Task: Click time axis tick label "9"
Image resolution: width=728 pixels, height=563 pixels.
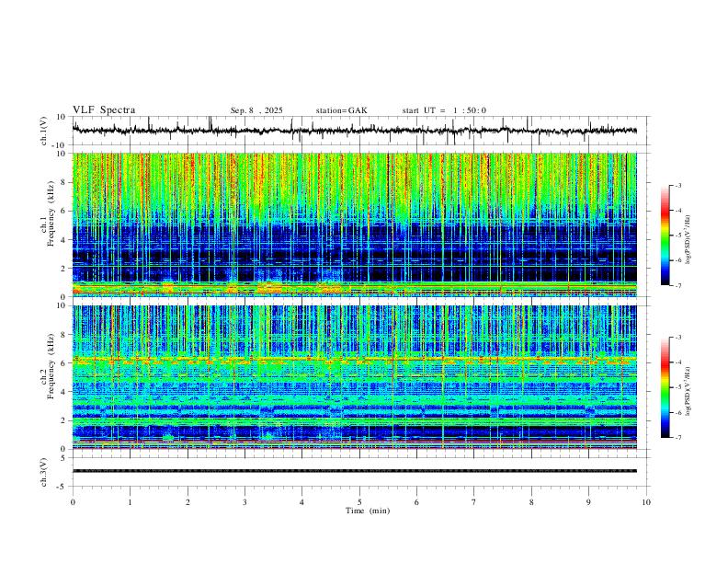Action: coord(588,502)
